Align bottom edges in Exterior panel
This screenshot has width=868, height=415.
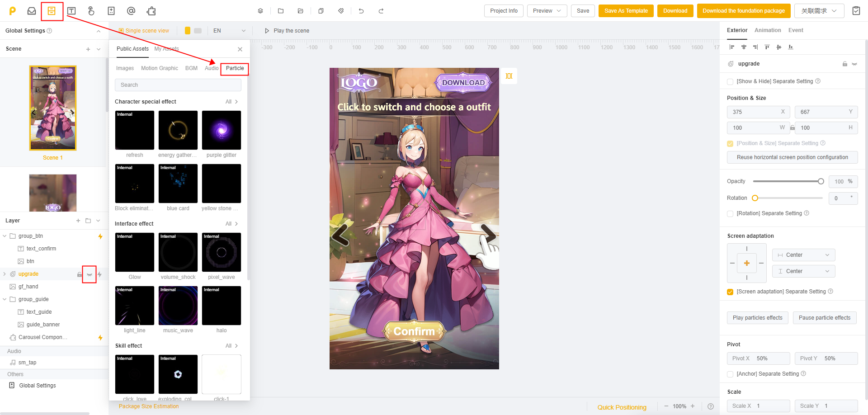coord(791,47)
